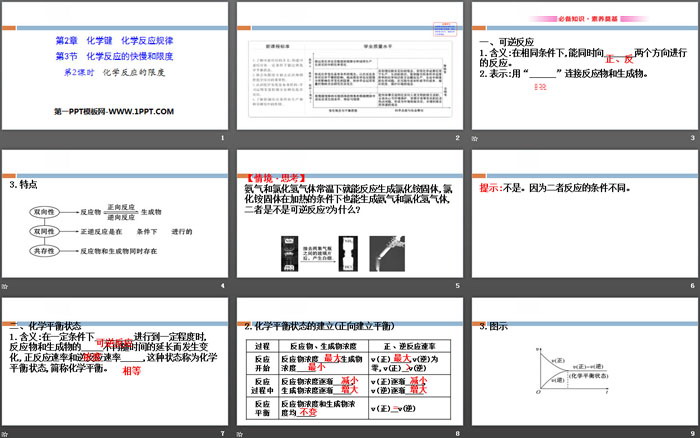Select the title slide thumbnail, slide 1
Viewport: 700px width, 438px height.
point(115,66)
